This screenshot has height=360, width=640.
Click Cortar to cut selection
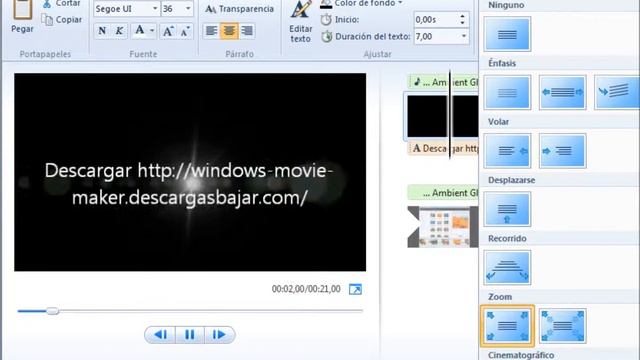(x=62, y=4)
